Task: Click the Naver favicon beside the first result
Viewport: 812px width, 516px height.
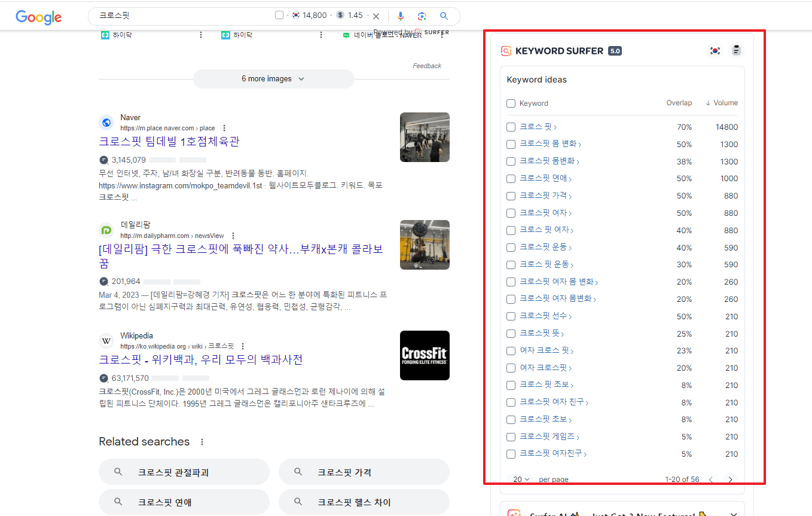Action: pyautogui.click(x=106, y=122)
